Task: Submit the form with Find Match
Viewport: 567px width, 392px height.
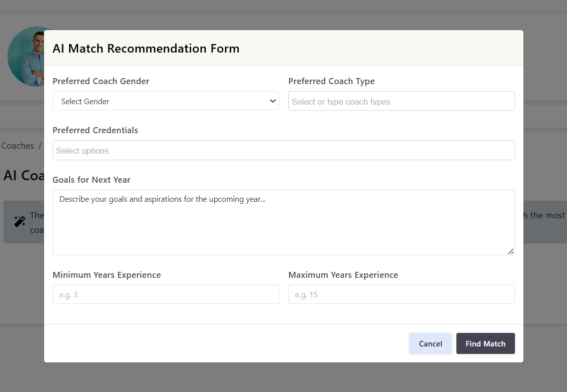Action: (485, 344)
